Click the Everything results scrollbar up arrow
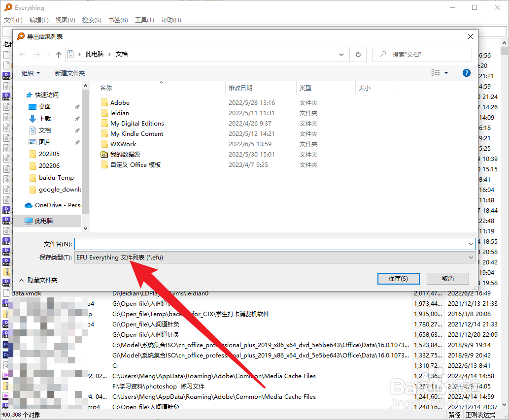The image size is (509, 420). (504, 43)
